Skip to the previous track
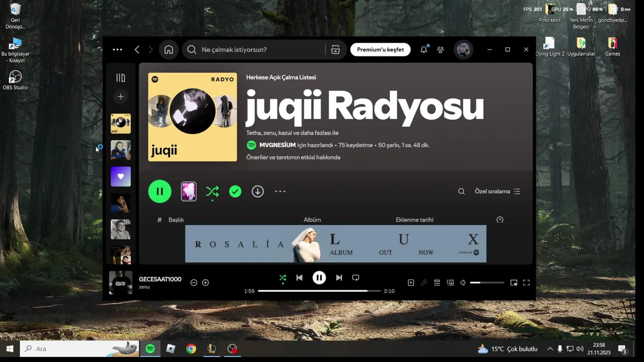 click(x=299, y=278)
